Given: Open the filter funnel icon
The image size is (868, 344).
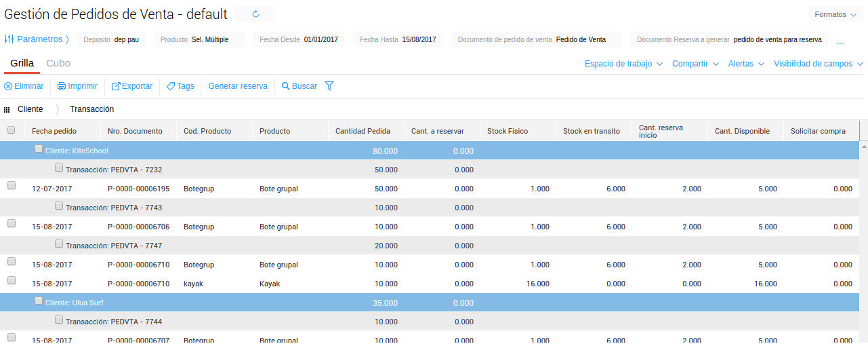Looking at the screenshot, I should point(329,86).
